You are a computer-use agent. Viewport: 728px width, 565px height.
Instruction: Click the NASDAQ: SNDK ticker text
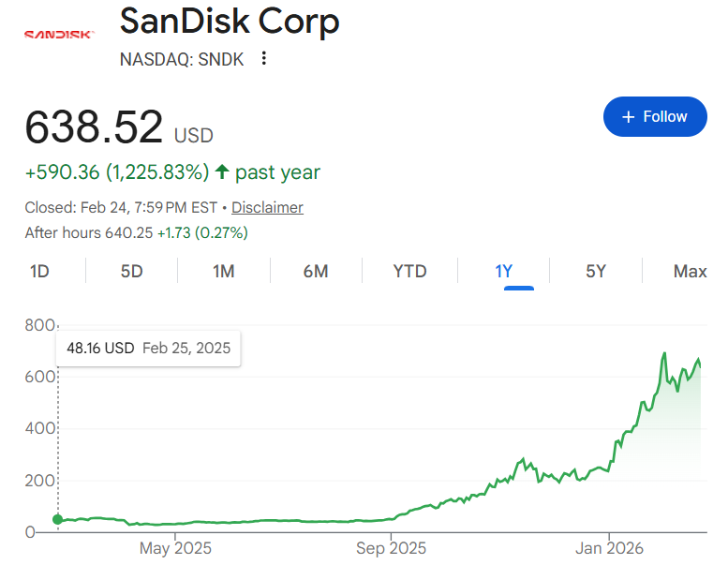point(182,59)
